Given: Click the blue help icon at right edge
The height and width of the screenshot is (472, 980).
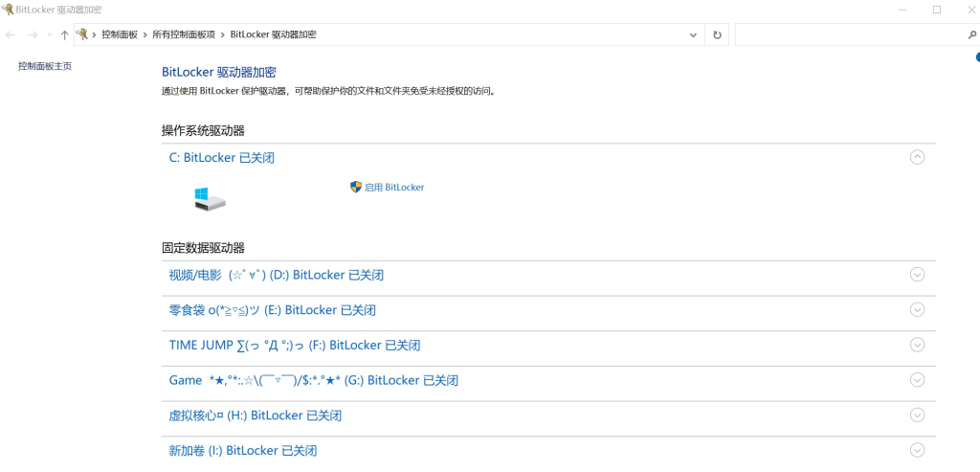Looking at the screenshot, I should click(x=977, y=57).
